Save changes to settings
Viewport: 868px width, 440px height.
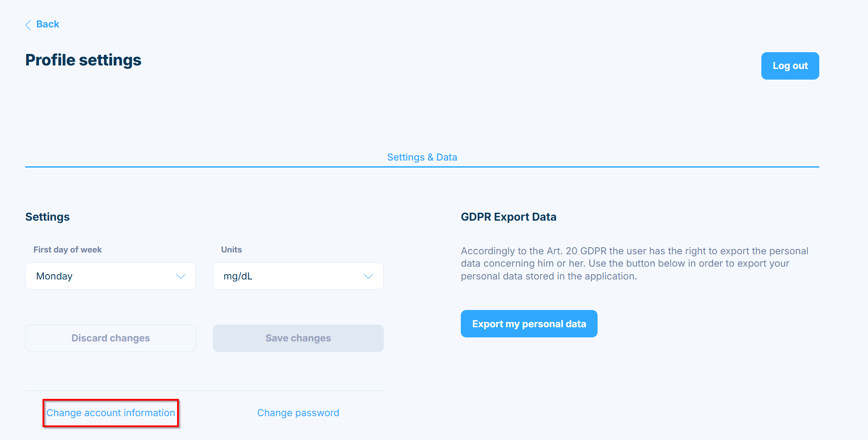click(298, 338)
